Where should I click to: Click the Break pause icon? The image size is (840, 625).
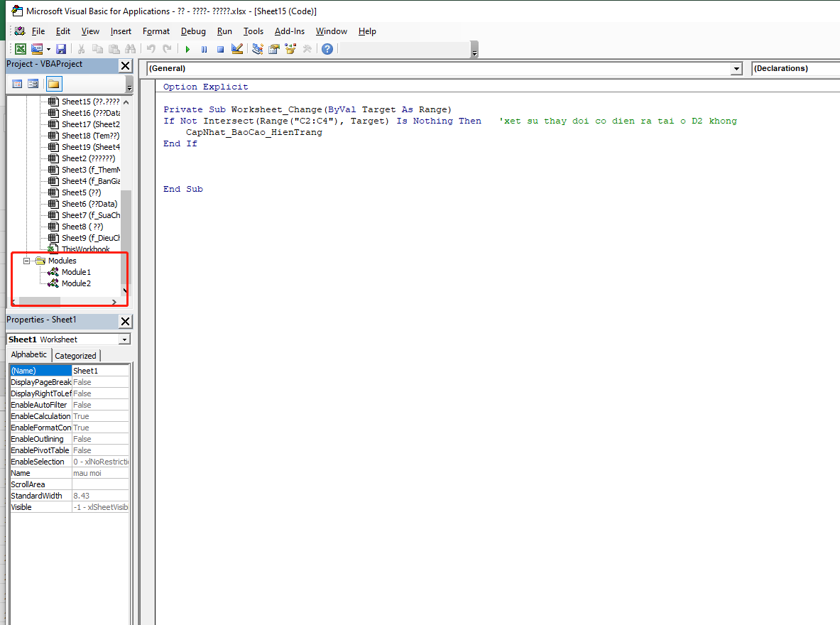tap(204, 49)
